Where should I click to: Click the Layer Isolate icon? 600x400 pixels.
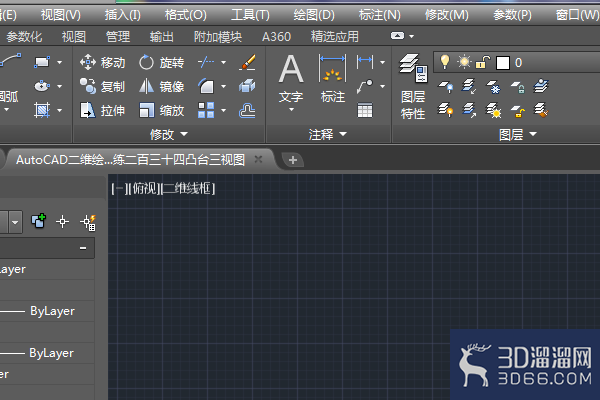(x=469, y=87)
